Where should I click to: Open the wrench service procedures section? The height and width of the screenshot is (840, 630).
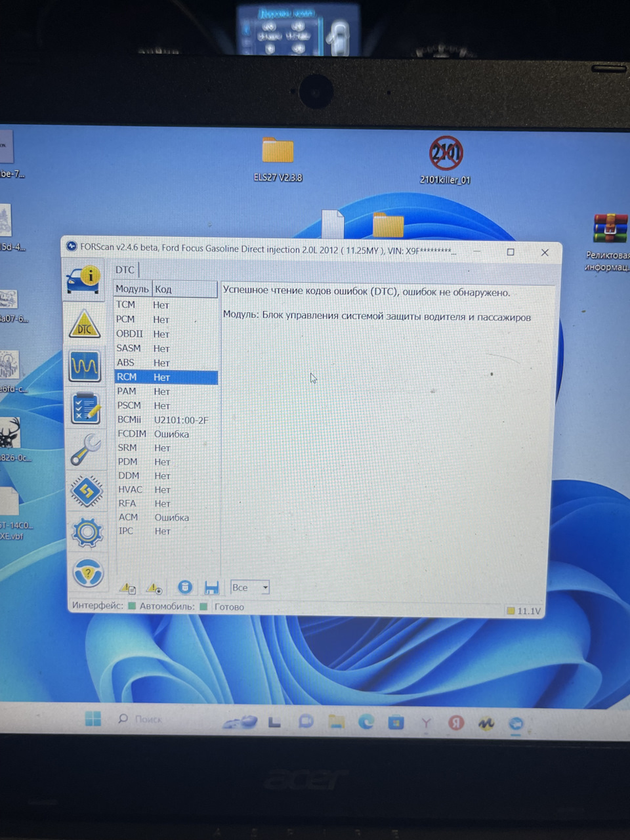click(86, 450)
